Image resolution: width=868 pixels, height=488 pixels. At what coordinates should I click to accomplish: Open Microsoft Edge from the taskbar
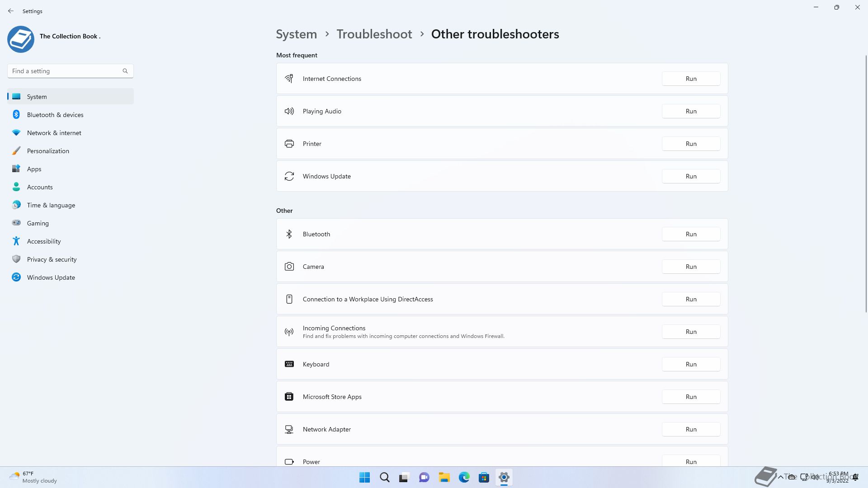[x=464, y=478]
